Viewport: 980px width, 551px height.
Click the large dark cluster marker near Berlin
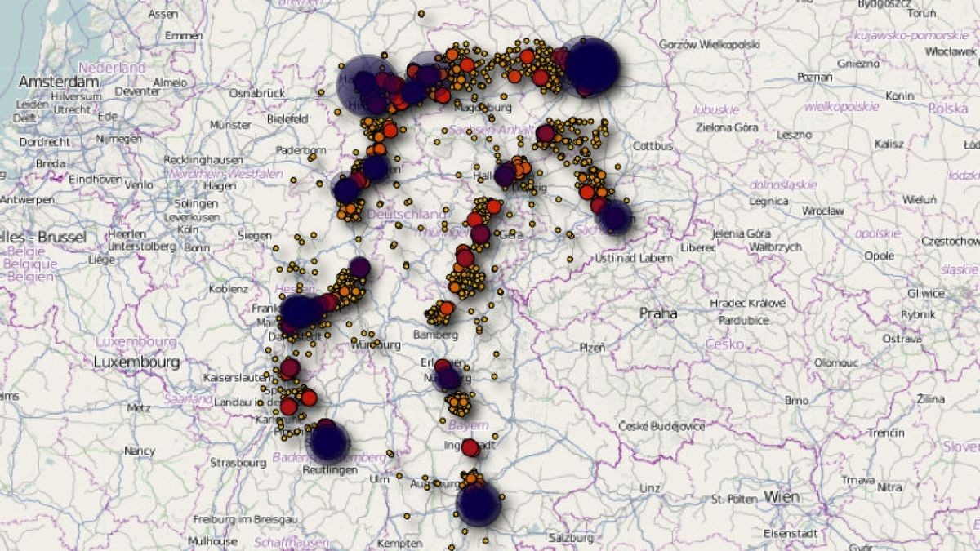click(591, 69)
